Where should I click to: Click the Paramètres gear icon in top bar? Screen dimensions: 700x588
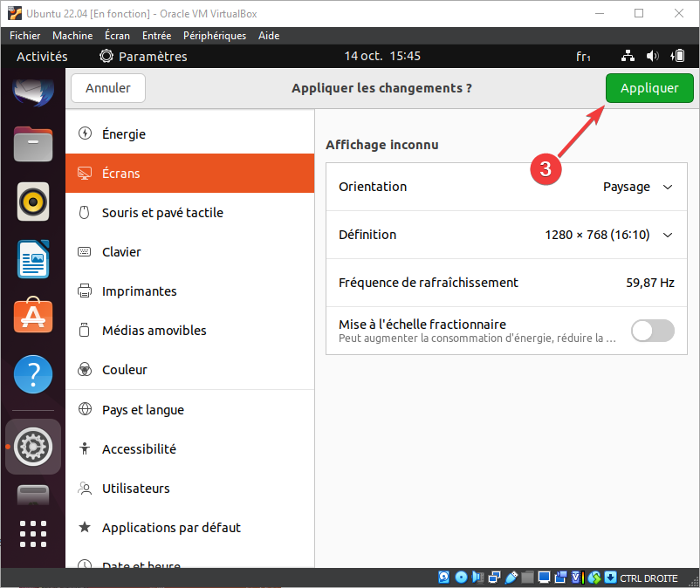(106, 56)
